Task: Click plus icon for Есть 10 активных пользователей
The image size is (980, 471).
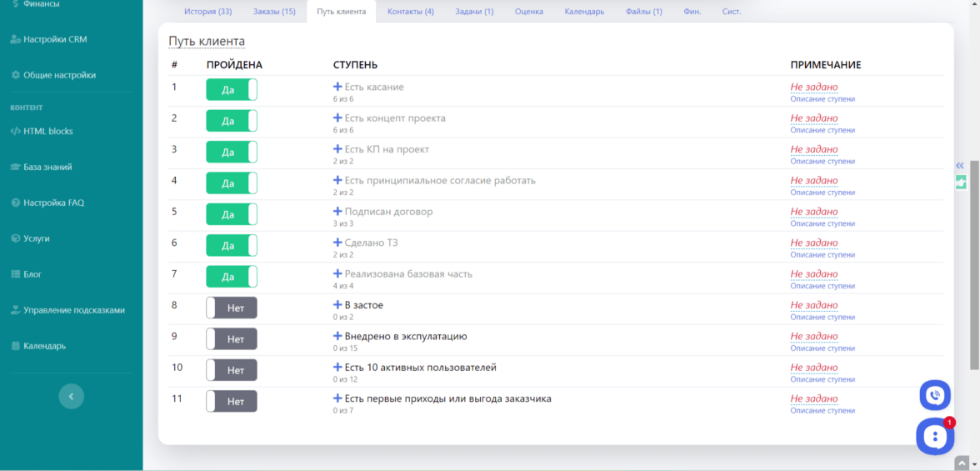Action: click(x=337, y=367)
